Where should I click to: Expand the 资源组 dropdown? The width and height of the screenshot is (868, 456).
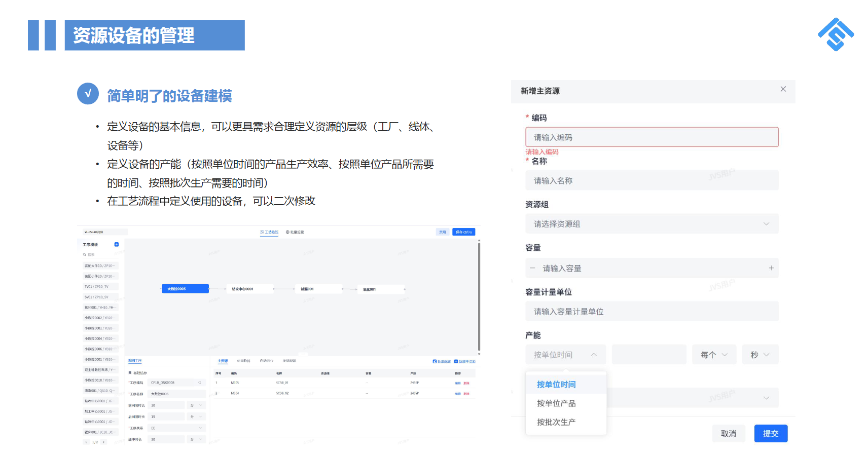pyautogui.click(x=652, y=224)
